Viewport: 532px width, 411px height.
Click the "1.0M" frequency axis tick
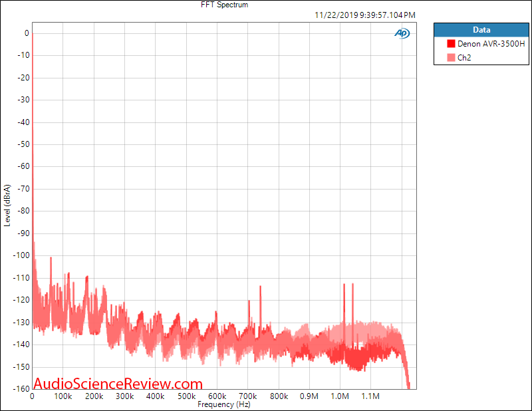click(x=340, y=396)
